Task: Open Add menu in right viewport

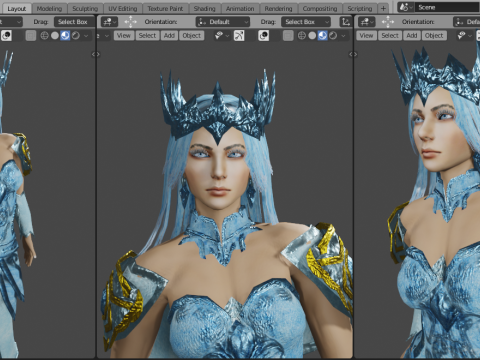Action: pos(412,35)
